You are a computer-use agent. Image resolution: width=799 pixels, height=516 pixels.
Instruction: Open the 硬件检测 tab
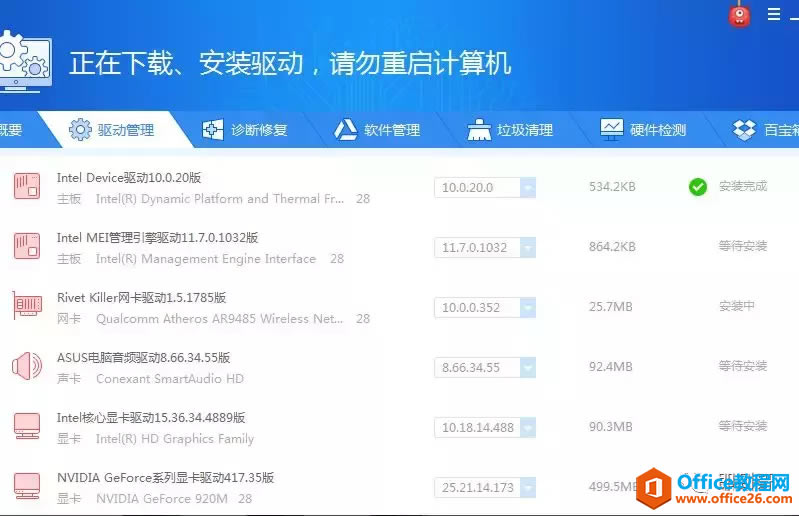tap(643, 130)
